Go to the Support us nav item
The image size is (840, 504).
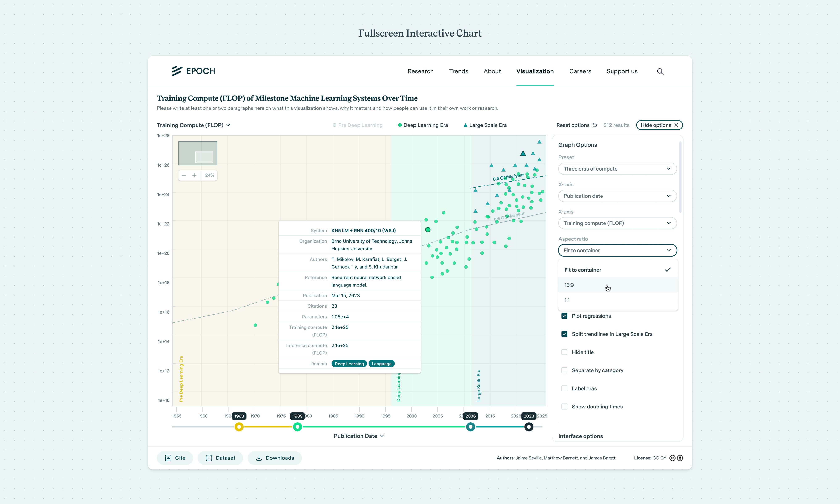tap(622, 71)
